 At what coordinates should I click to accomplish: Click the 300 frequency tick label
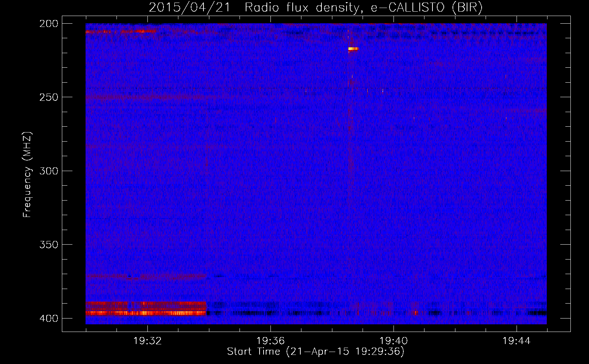[x=49, y=171]
